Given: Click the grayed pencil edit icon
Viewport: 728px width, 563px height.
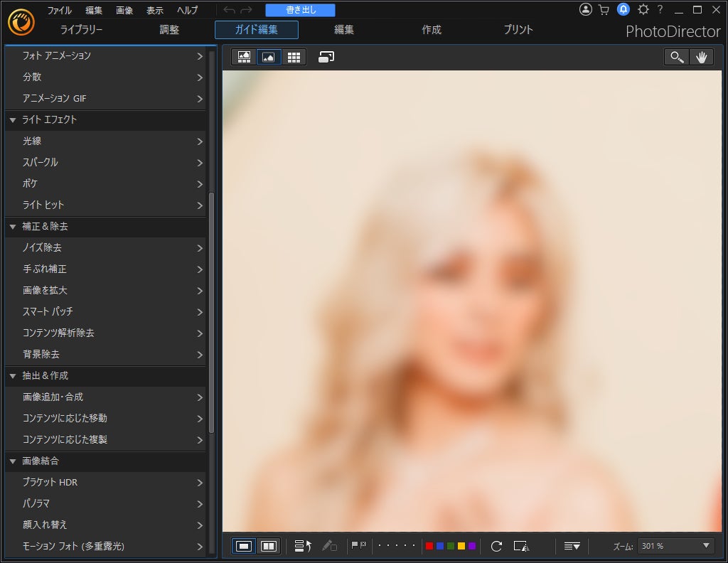Looking at the screenshot, I should pyautogui.click(x=329, y=546).
